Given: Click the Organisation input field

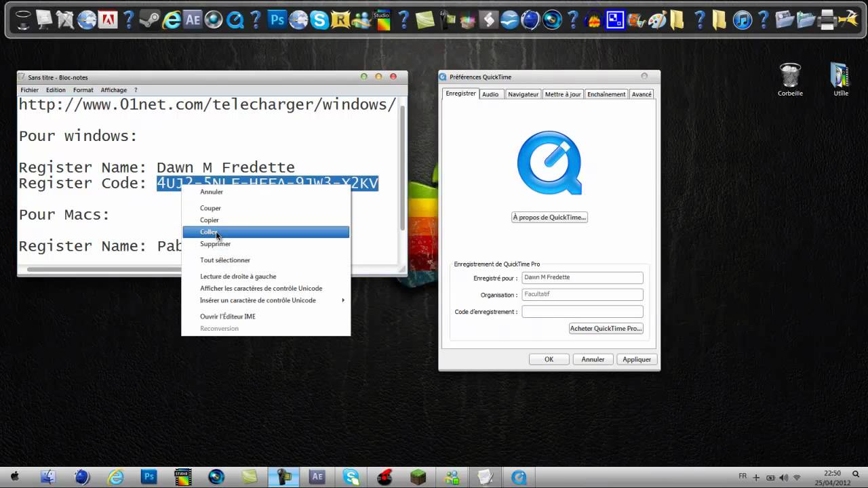Looking at the screenshot, I should point(583,295).
